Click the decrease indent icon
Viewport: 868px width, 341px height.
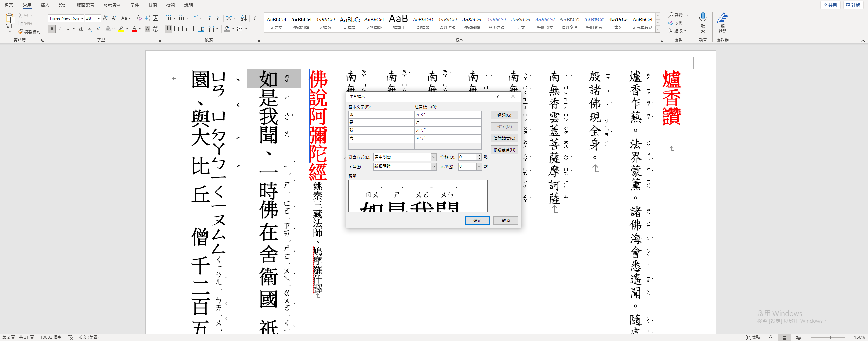(210, 18)
